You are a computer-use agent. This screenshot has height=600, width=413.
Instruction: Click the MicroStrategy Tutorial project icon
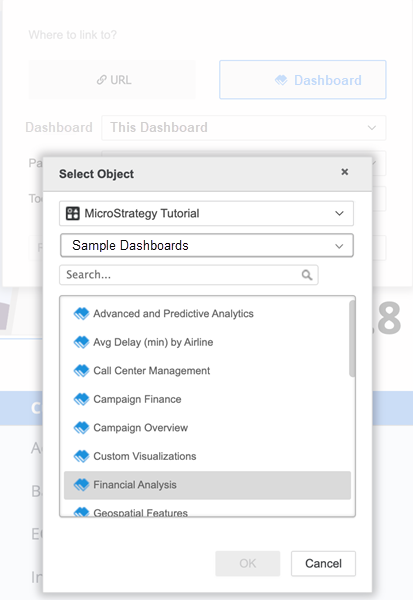tap(73, 213)
